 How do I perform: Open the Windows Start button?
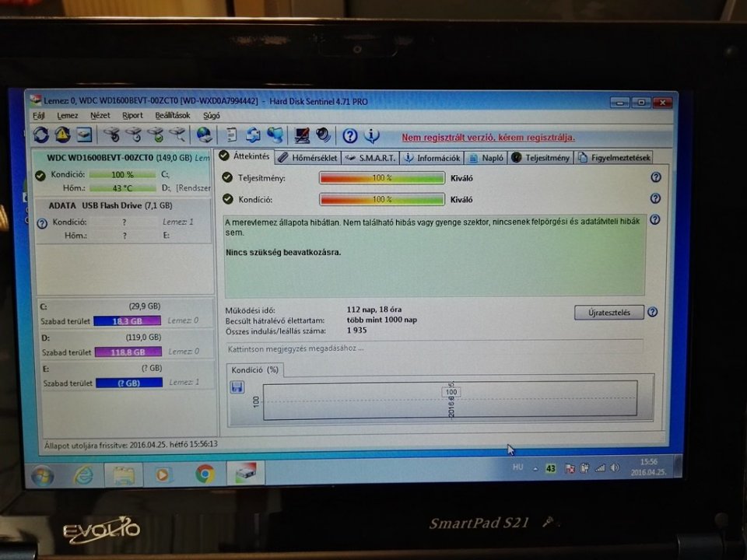pyautogui.click(x=42, y=475)
